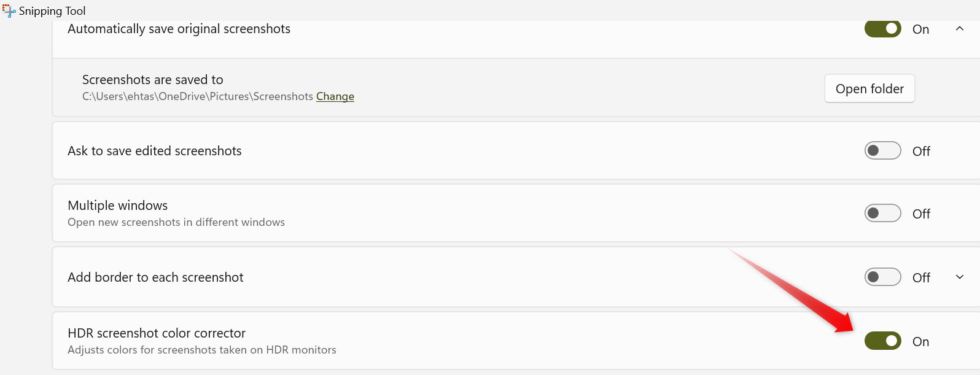The image size is (980, 375).
Task: Click the Multiple windows setting title
Action: pos(118,206)
